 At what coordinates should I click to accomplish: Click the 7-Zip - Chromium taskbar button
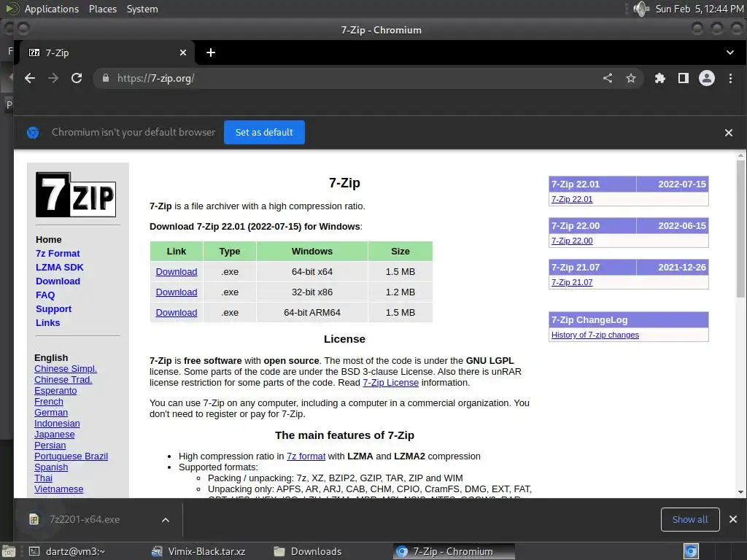pyautogui.click(x=454, y=551)
